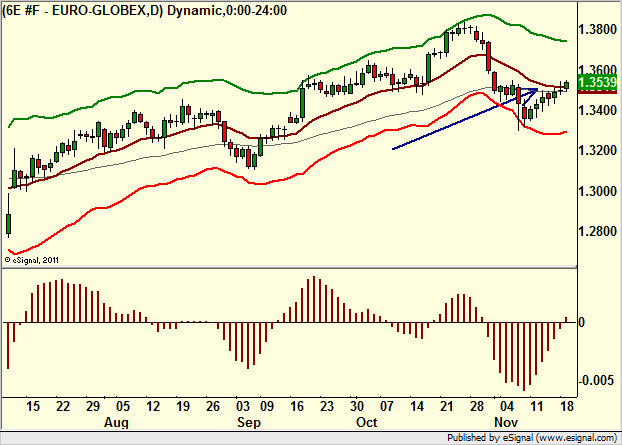Click the latest positive histogram bar

tap(566, 320)
